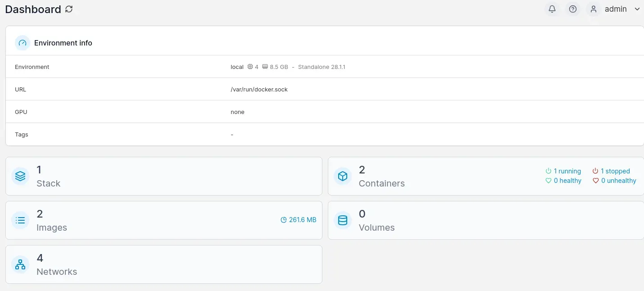The image size is (644, 291).
Task: Open the Volumes tile
Action: click(x=486, y=220)
